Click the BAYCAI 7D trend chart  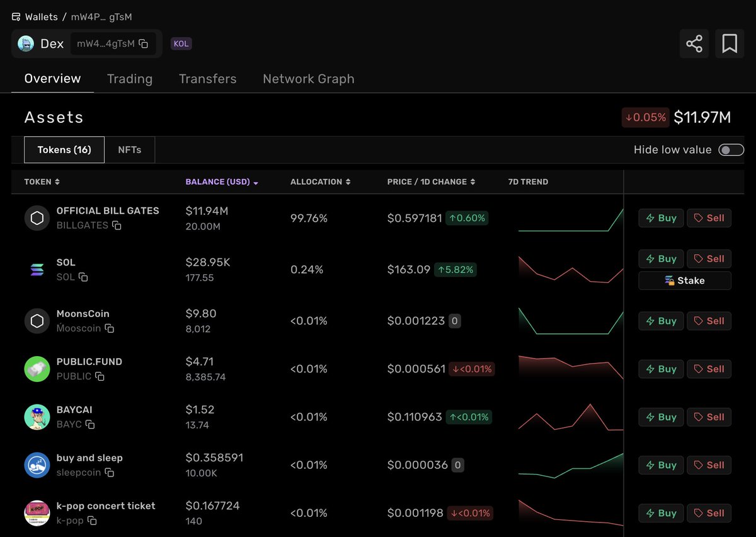[x=571, y=417]
